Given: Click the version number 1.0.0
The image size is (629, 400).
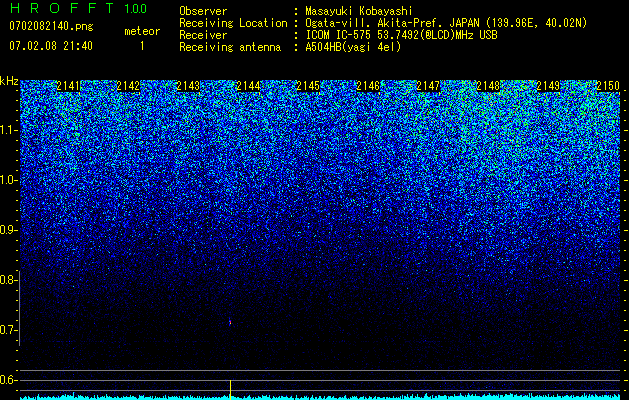Looking at the screenshot, I should tap(136, 8).
